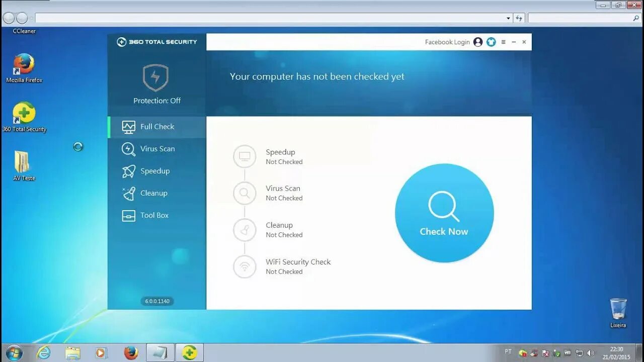Start scan with Check Now button
The width and height of the screenshot is (644, 362).
click(444, 213)
